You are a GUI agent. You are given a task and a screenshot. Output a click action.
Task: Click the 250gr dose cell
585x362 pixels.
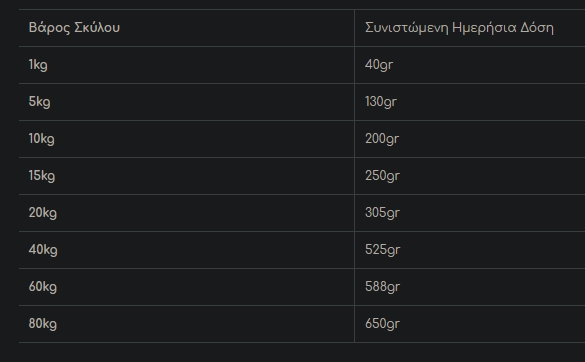(x=470, y=176)
